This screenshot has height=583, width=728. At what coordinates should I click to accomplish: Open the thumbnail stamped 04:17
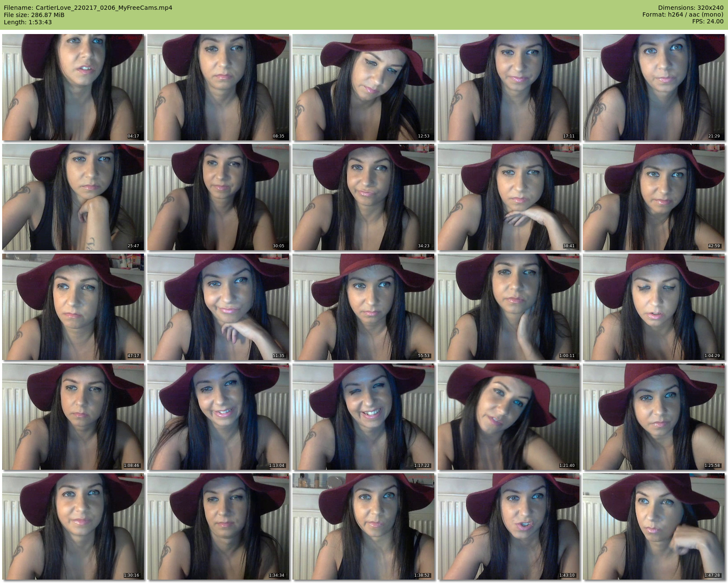73,87
